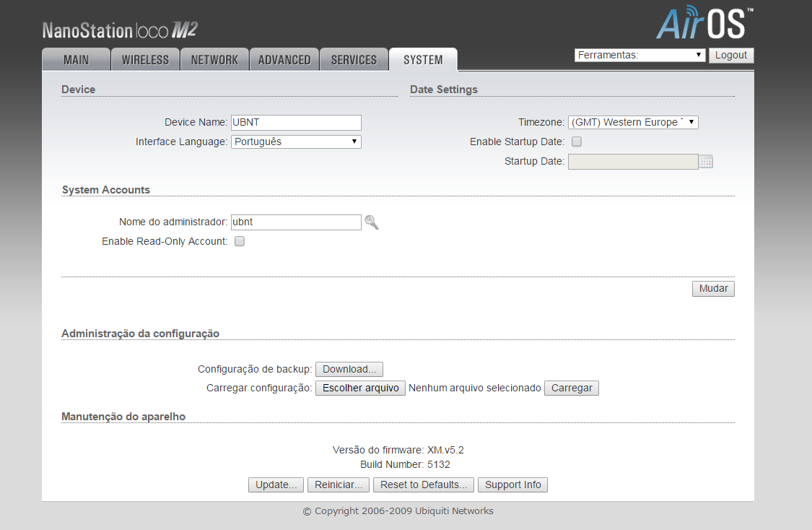
Task: Open Support Info
Action: [x=512, y=485]
